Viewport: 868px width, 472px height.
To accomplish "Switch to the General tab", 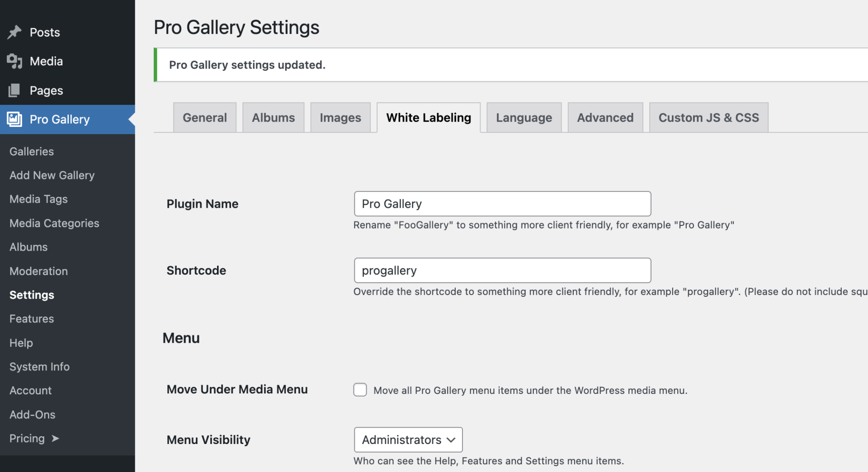I will [x=204, y=117].
